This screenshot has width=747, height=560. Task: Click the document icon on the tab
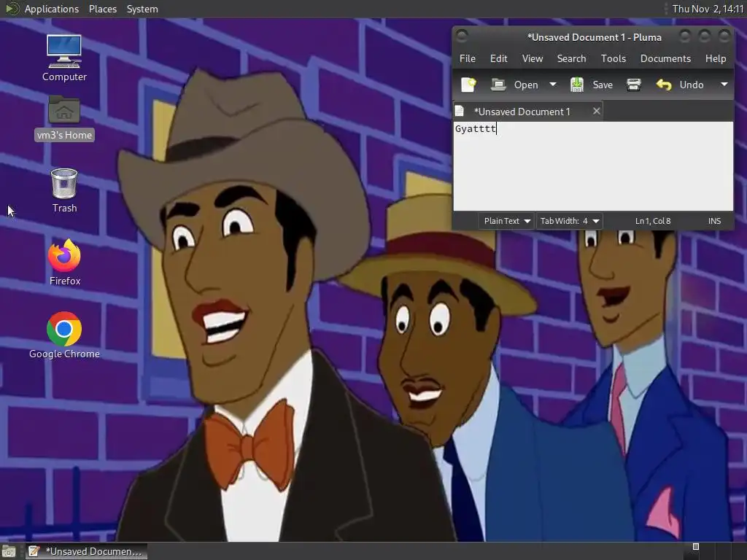pos(460,112)
